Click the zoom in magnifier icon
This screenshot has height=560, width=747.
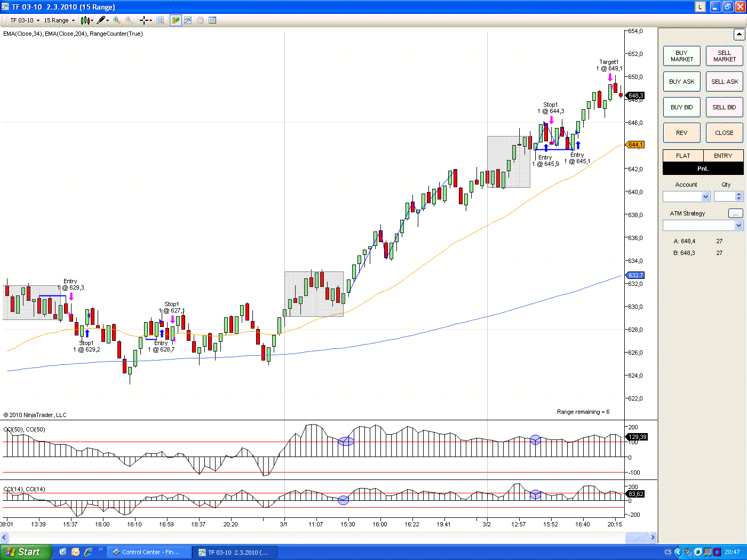pyautogui.click(x=116, y=20)
